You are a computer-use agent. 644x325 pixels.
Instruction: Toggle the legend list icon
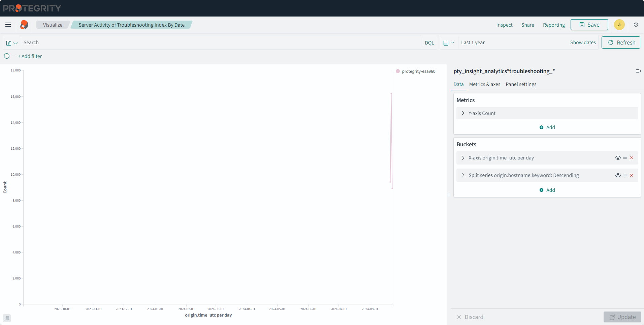point(7,318)
